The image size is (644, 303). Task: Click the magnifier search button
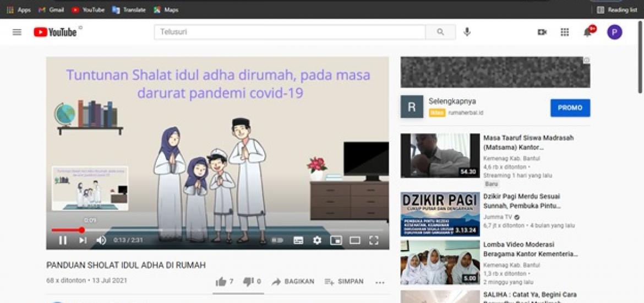point(441,32)
